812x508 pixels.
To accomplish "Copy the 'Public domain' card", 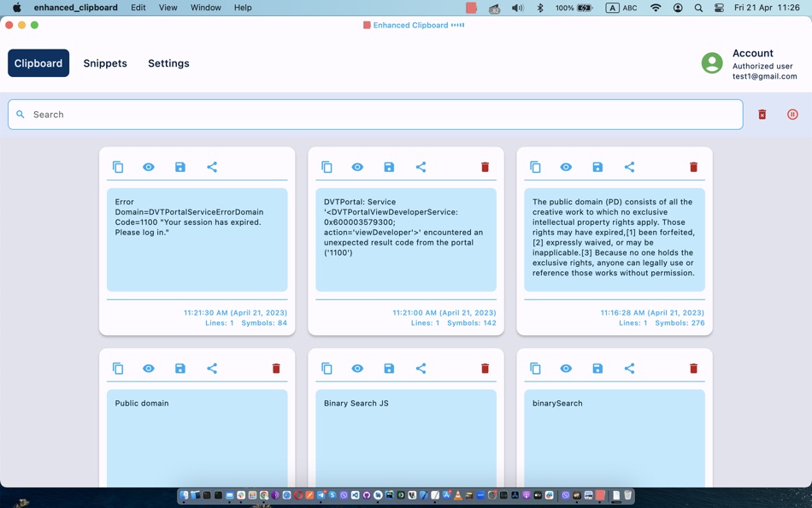I will pos(118,369).
